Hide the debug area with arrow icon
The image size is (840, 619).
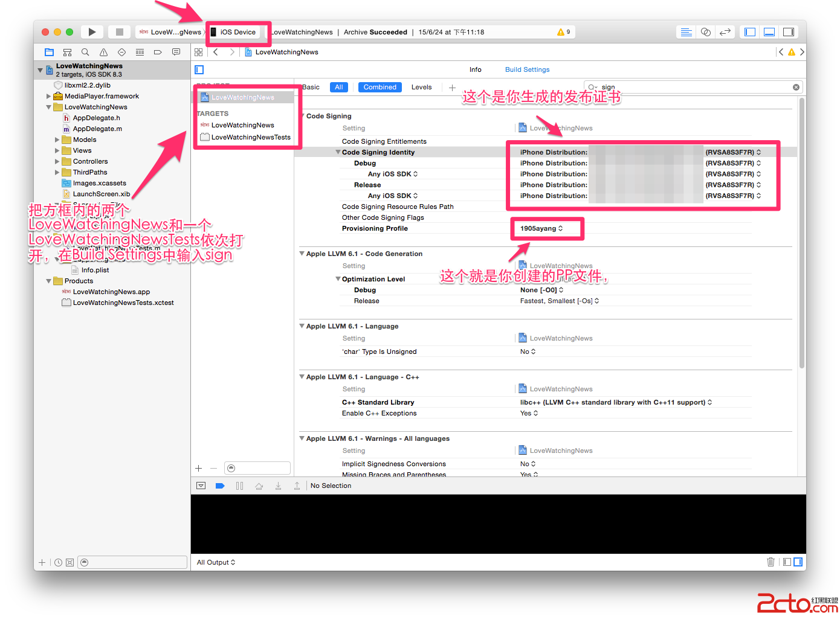[x=201, y=486]
